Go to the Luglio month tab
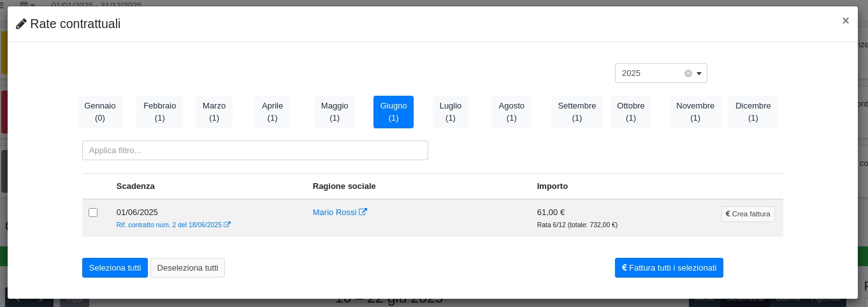 (x=451, y=112)
